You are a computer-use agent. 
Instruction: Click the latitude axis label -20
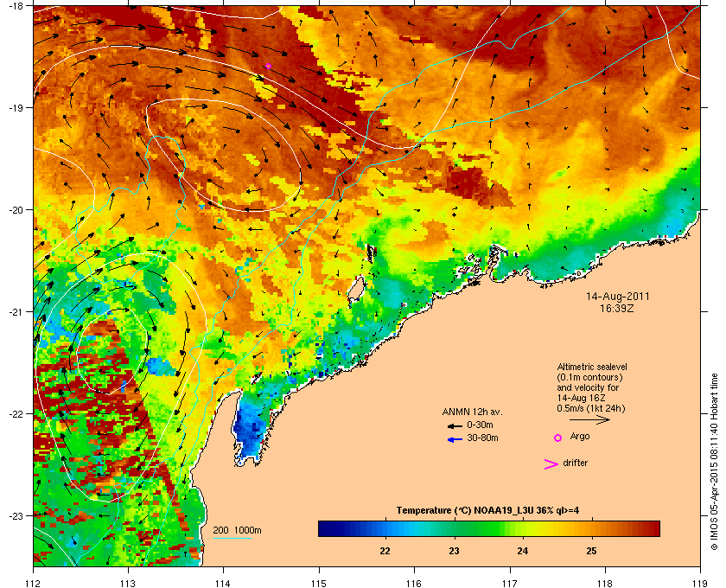coord(16,210)
